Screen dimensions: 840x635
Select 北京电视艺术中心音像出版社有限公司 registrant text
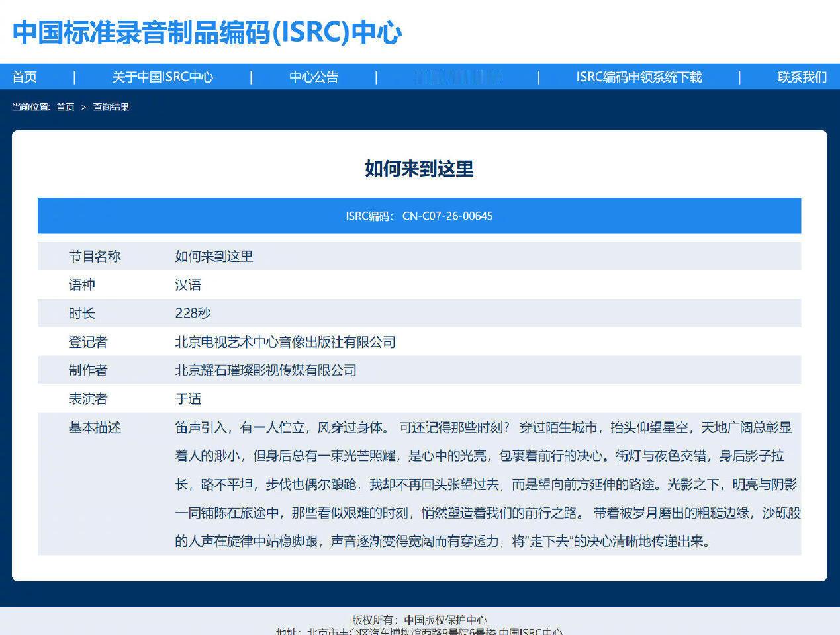pyautogui.click(x=285, y=342)
